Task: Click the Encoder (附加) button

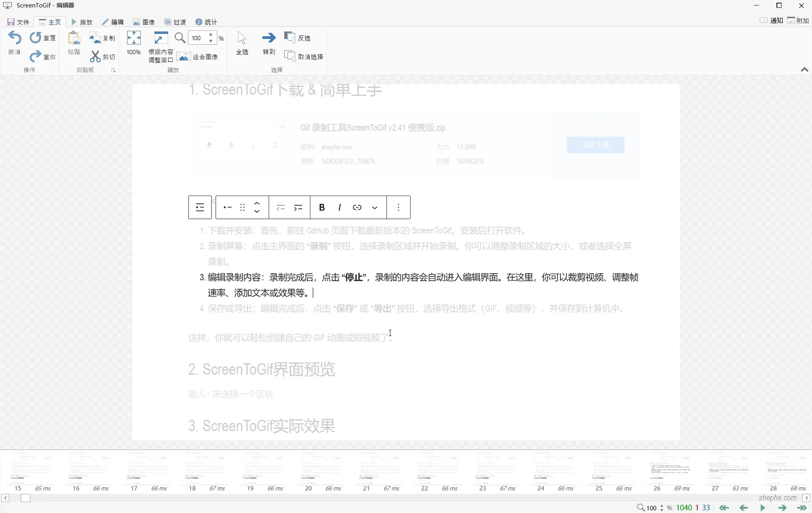Action: click(798, 20)
